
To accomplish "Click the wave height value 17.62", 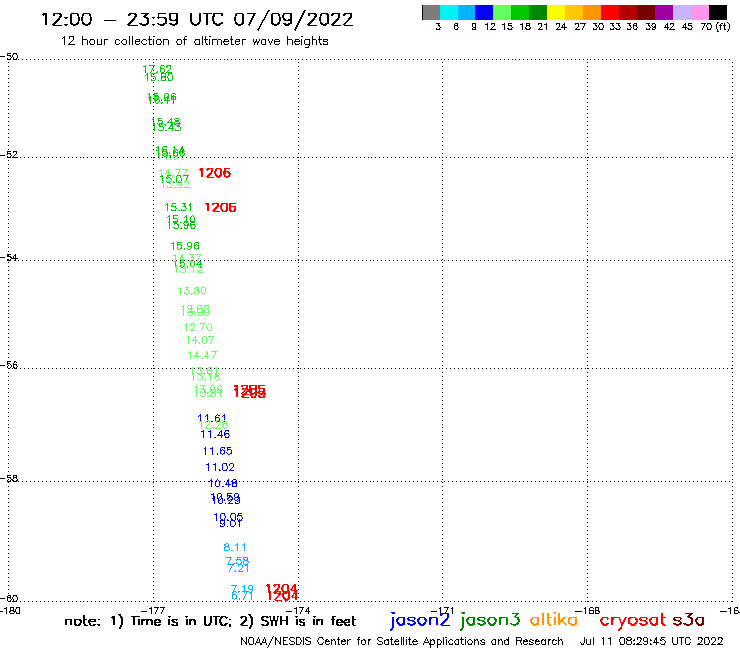I will (157, 69).
